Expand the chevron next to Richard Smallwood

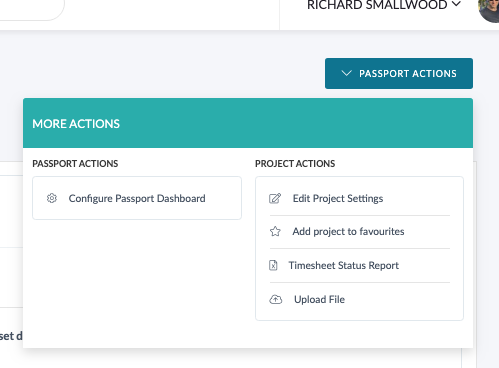point(456,4)
